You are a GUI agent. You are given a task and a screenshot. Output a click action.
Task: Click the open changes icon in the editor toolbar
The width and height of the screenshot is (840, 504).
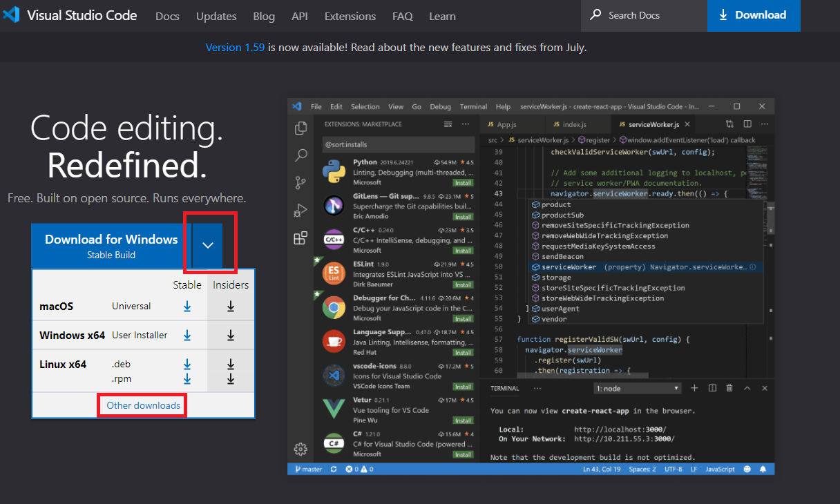pyautogui.click(x=729, y=124)
